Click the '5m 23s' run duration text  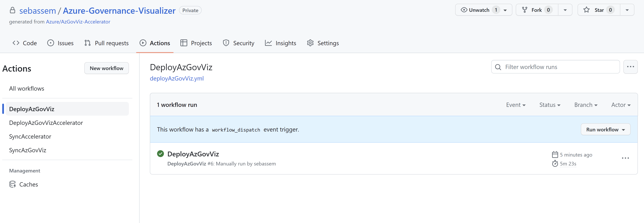[568, 164]
